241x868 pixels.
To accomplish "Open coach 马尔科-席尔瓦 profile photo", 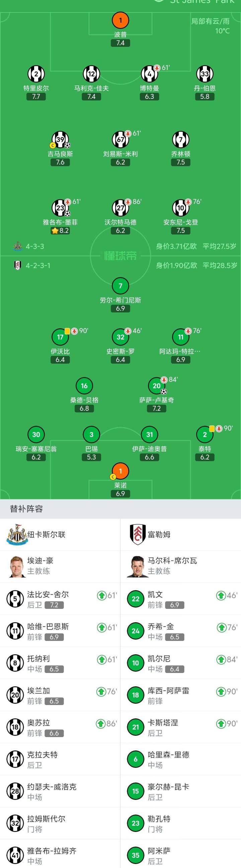I will coord(137,566).
